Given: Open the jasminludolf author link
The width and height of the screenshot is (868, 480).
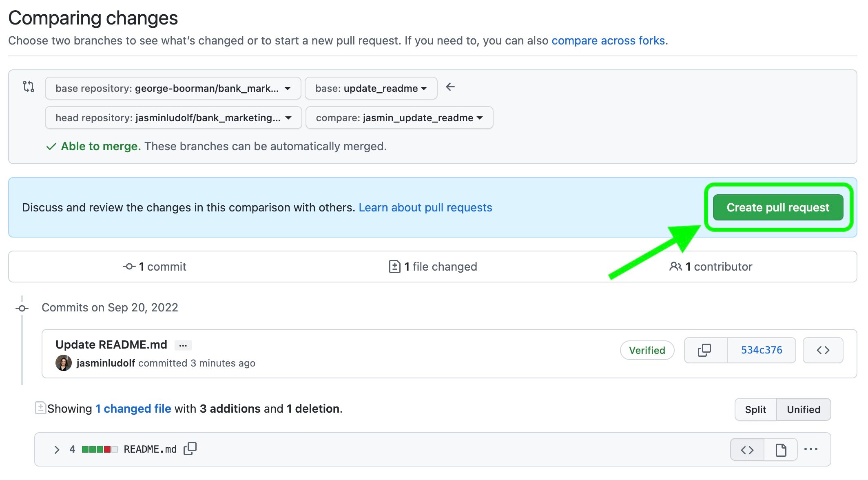Looking at the screenshot, I should [106, 363].
